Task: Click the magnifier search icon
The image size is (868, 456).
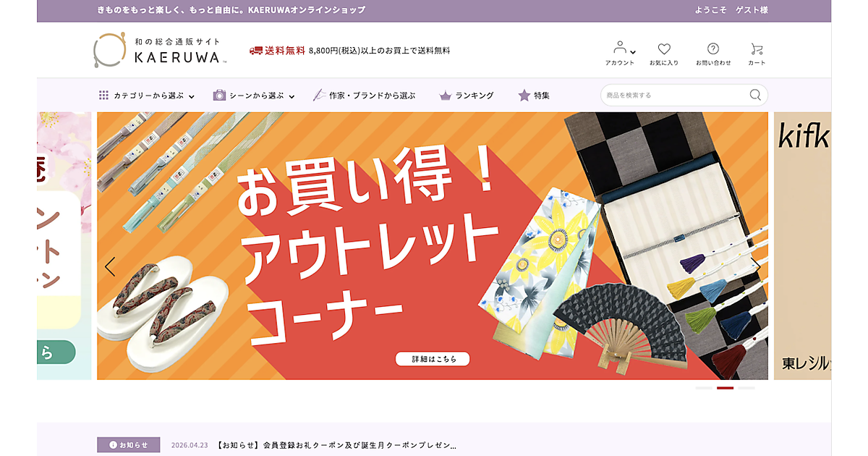Action: click(755, 95)
